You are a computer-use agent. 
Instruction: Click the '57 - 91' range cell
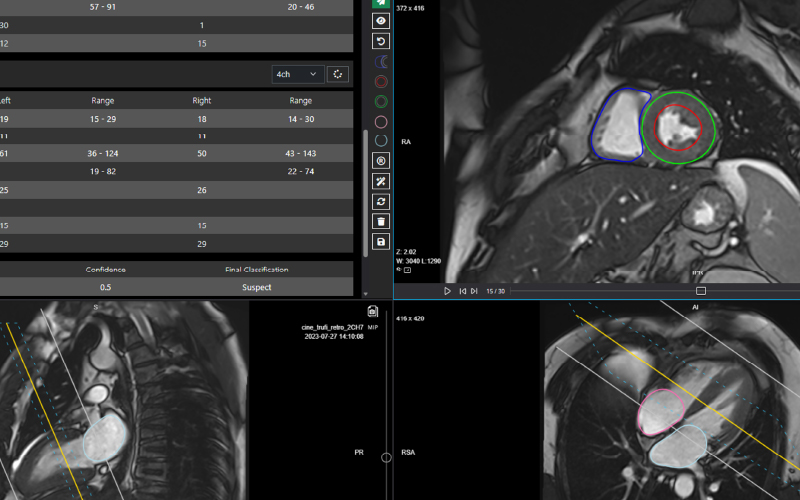(x=103, y=7)
